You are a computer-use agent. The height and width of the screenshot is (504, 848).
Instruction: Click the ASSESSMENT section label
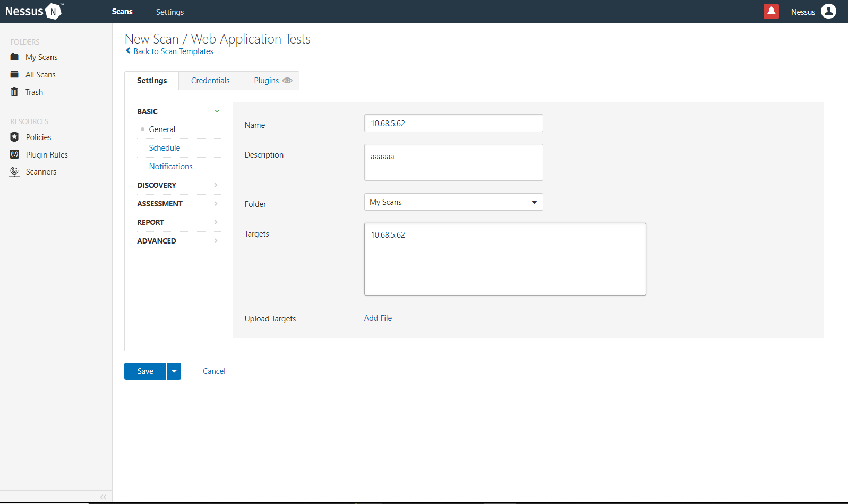coord(160,204)
